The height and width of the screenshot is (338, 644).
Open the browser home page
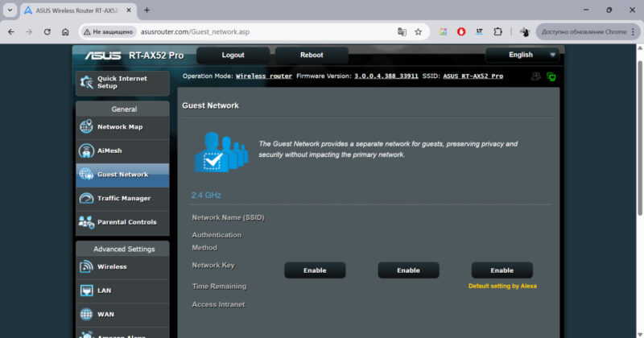point(65,31)
